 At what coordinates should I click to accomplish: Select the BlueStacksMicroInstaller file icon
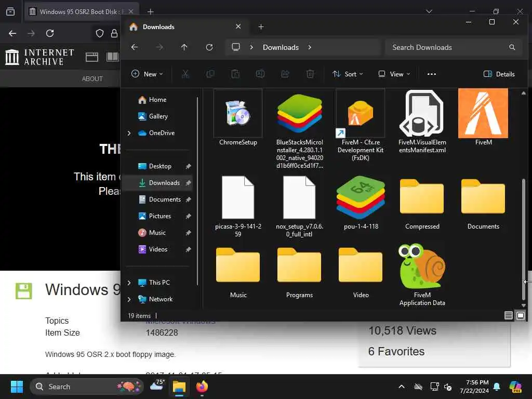[299, 113]
